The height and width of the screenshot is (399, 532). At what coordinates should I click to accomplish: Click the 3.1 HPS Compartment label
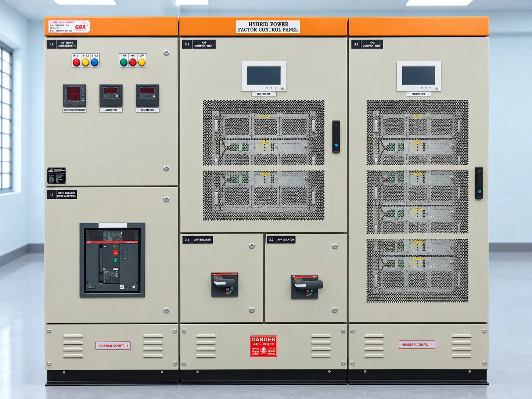pos(367,44)
